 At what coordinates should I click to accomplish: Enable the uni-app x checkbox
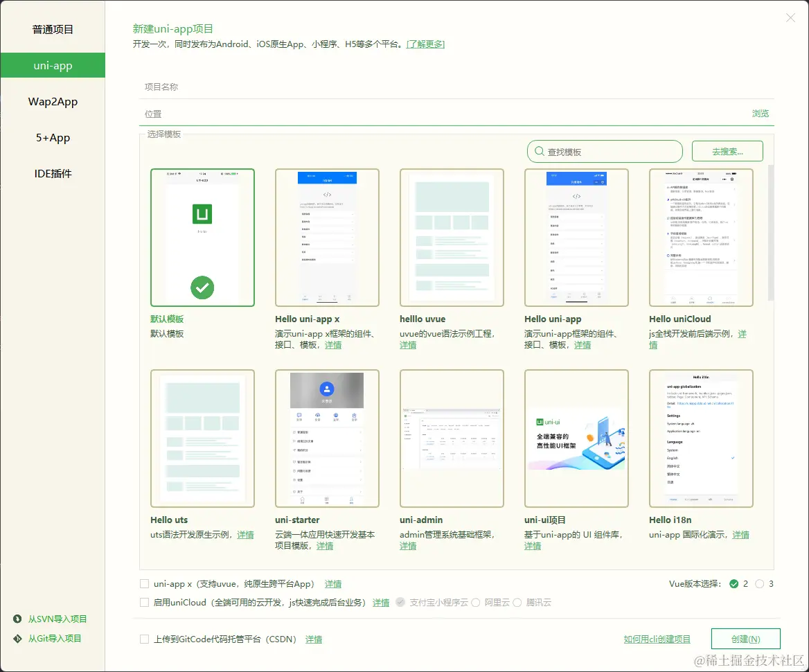(145, 584)
